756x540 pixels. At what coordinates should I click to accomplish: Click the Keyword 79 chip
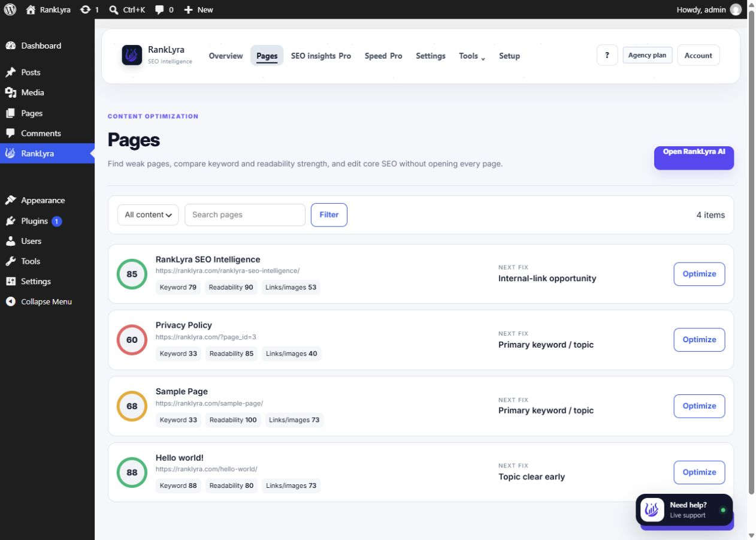tap(178, 287)
